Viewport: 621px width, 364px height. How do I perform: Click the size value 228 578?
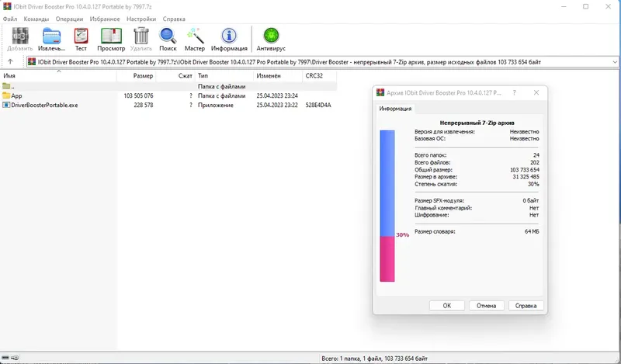pyautogui.click(x=144, y=105)
